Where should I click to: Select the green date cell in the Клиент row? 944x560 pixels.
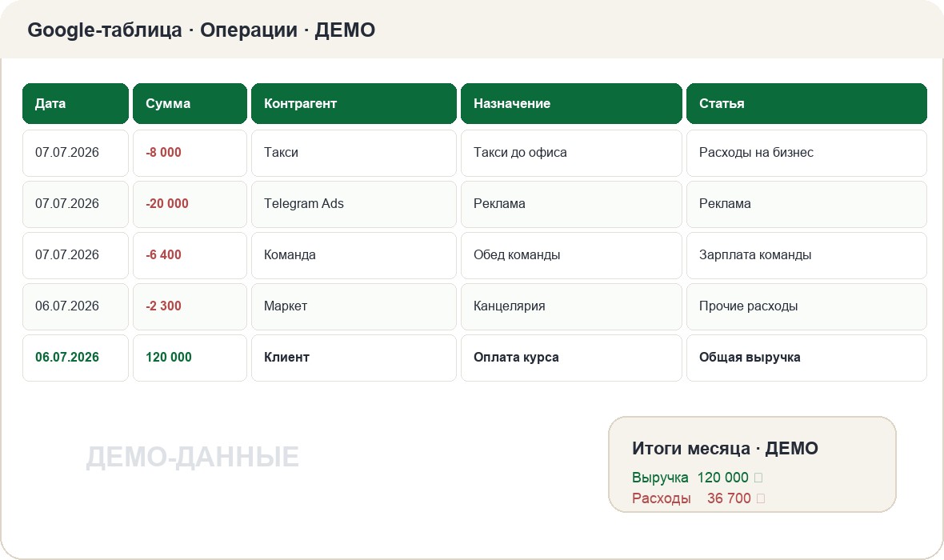pyautogui.click(x=75, y=358)
